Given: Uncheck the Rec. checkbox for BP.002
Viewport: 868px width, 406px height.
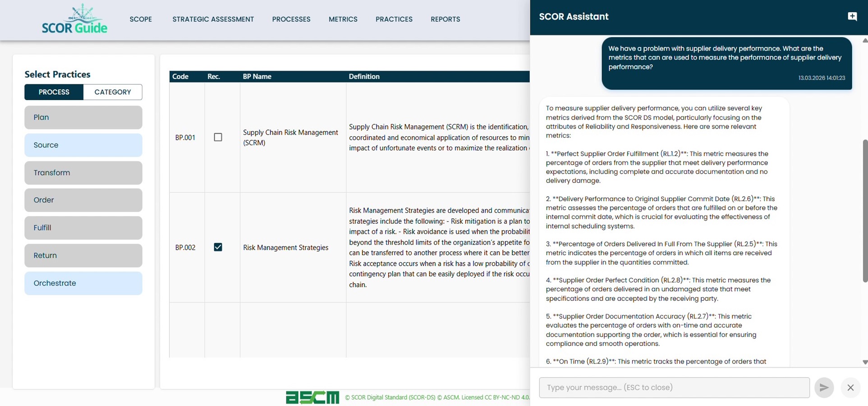Looking at the screenshot, I should point(218,247).
